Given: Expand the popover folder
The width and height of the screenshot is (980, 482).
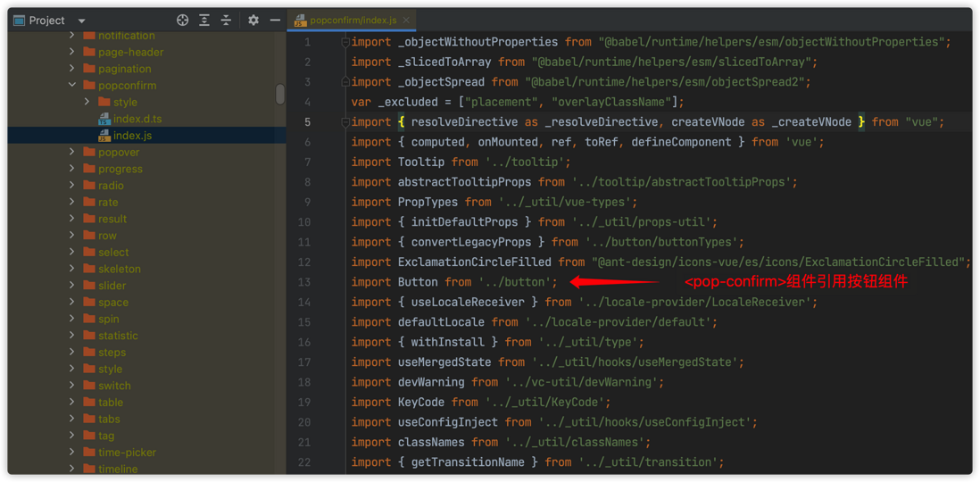Looking at the screenshot, I should coord(72,152).
